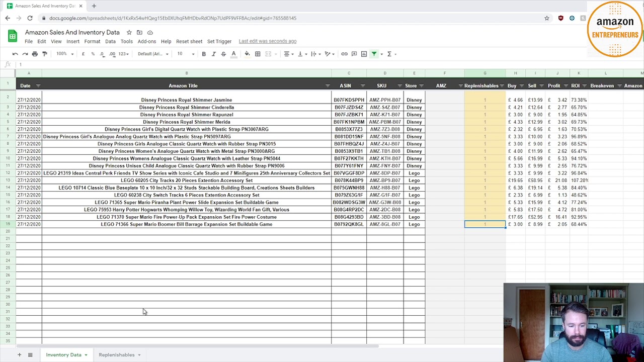
Task: Open the Format menu
Action: pyautogui.click(x=92, y=41)
